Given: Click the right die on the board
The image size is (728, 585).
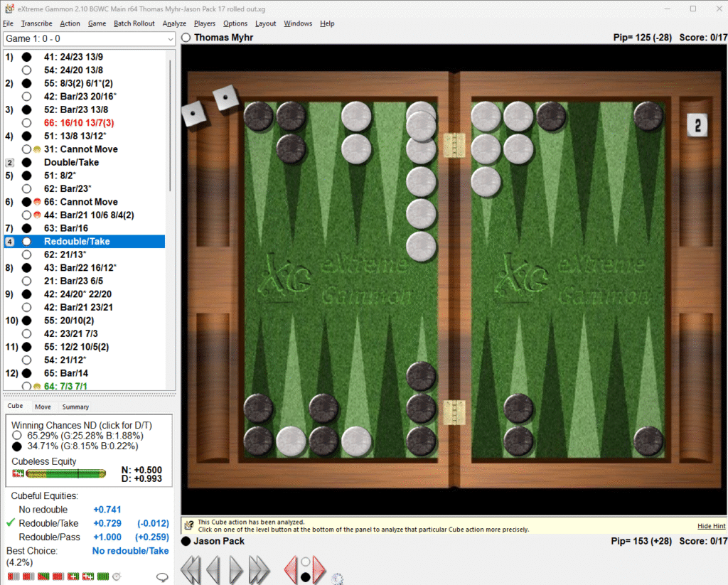Looking at the screenshot, I should [x=225, y=98].
